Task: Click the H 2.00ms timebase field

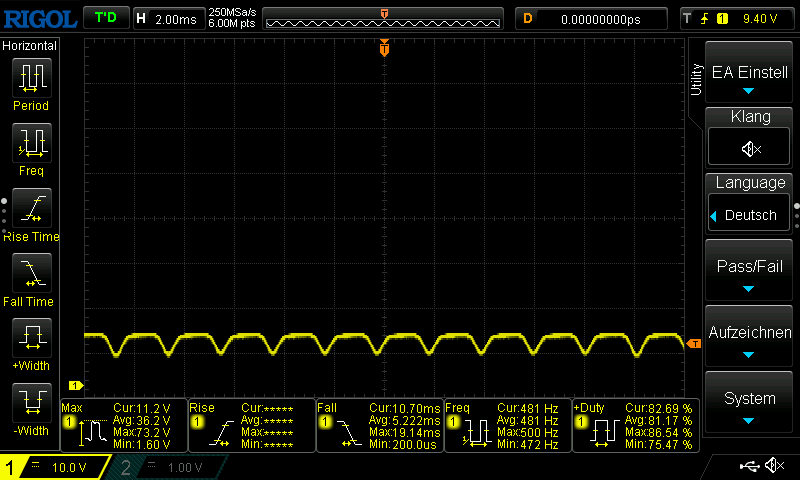Action: (x=168, y=19)
